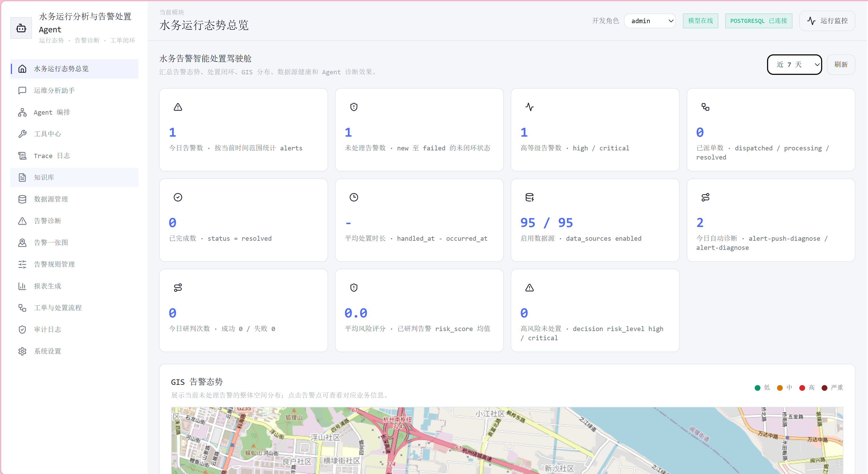The image size is (868, 474).
Task: Click the clock icon on 平均处置时长 card
Action: tap(354, 197)
